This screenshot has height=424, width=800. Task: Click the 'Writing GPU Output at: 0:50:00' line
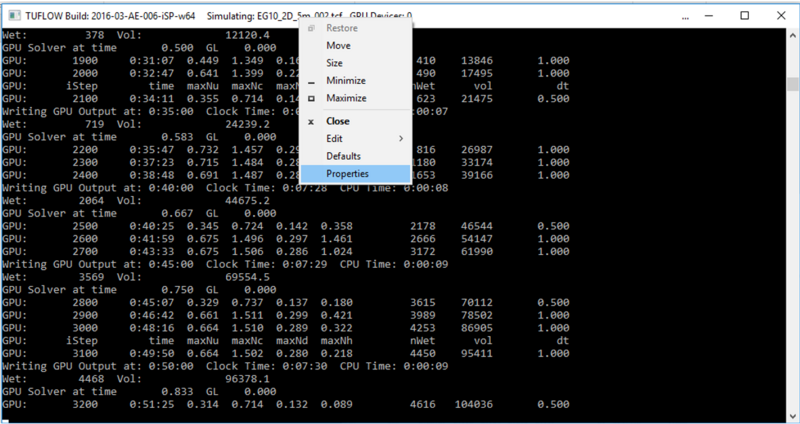pos(225,366)
